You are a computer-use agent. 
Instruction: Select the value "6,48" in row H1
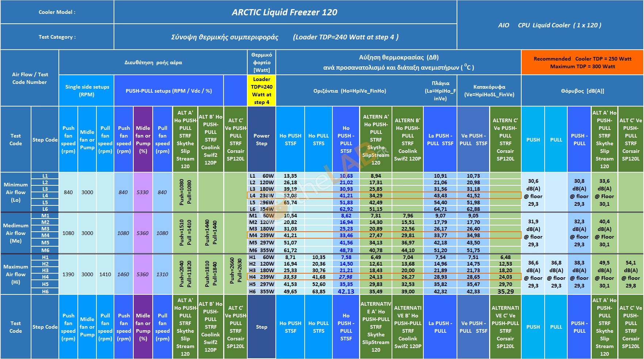(x=505, y=257)
